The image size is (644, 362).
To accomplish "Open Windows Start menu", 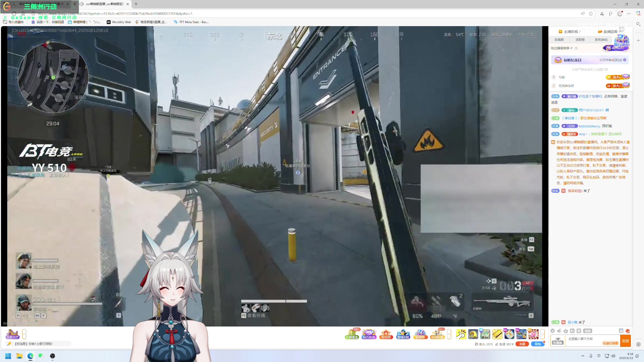I will click(8, 356).
